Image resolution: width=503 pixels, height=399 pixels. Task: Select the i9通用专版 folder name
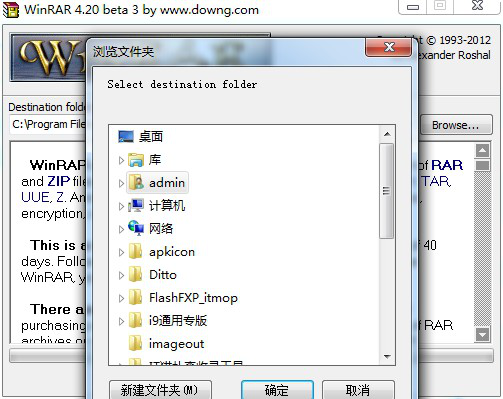(x=178, y=321)
